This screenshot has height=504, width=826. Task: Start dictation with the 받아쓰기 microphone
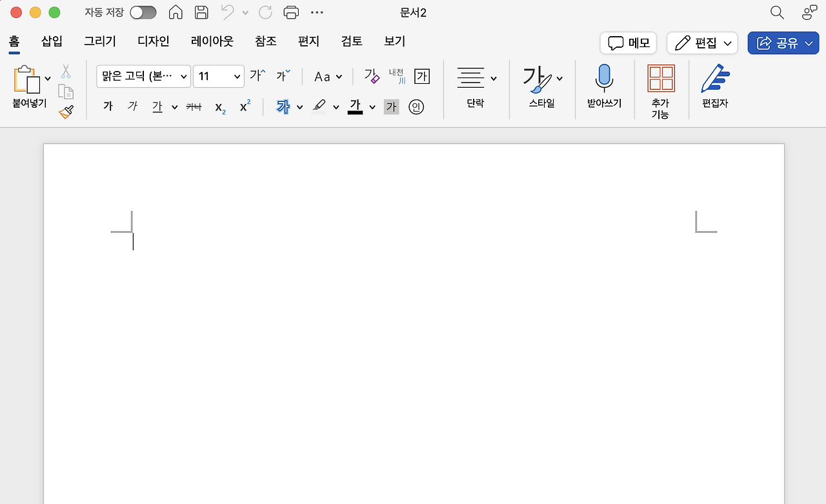pos(604,86)
